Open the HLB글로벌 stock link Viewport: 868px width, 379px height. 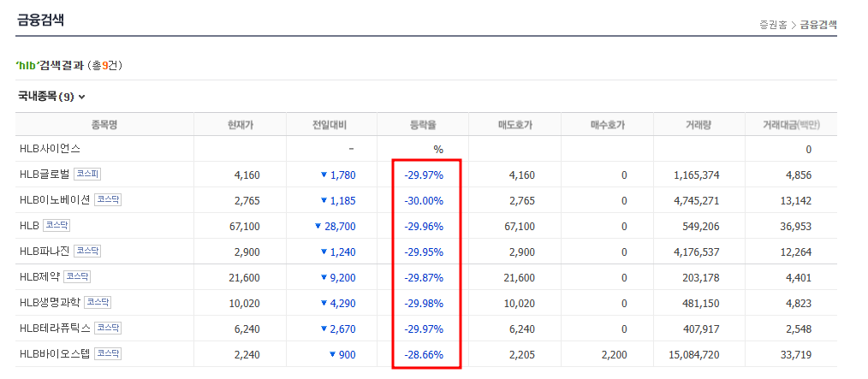45,175
